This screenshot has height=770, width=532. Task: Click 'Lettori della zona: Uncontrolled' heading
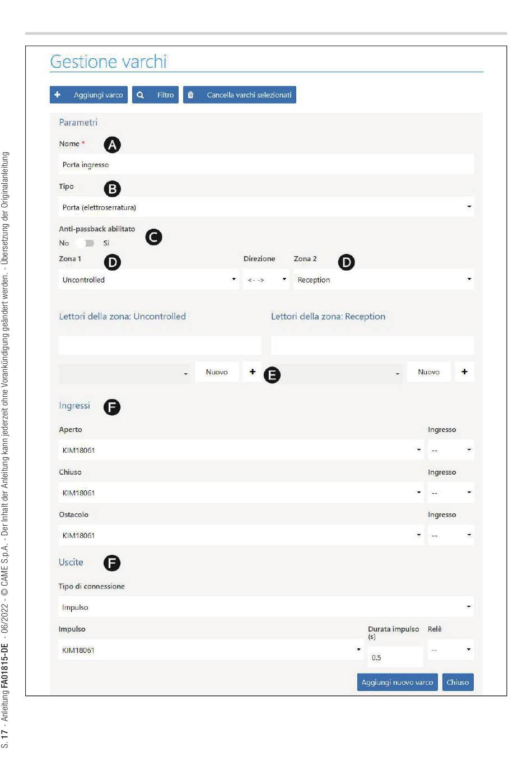pos(122,316)
